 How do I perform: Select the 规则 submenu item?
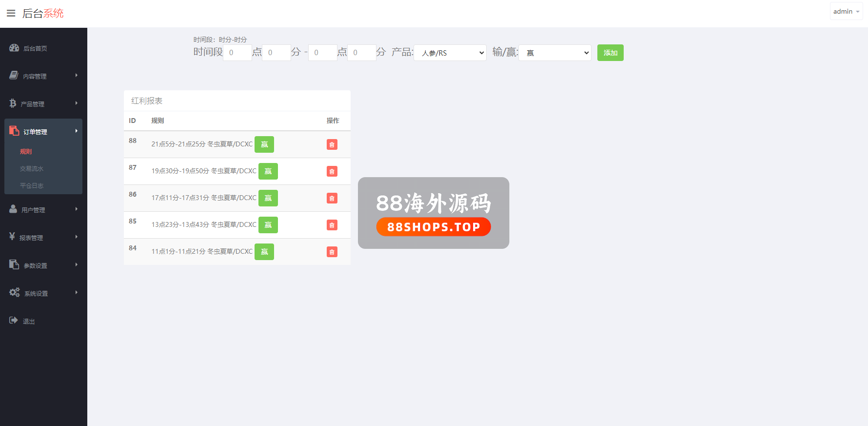point(26,152)
